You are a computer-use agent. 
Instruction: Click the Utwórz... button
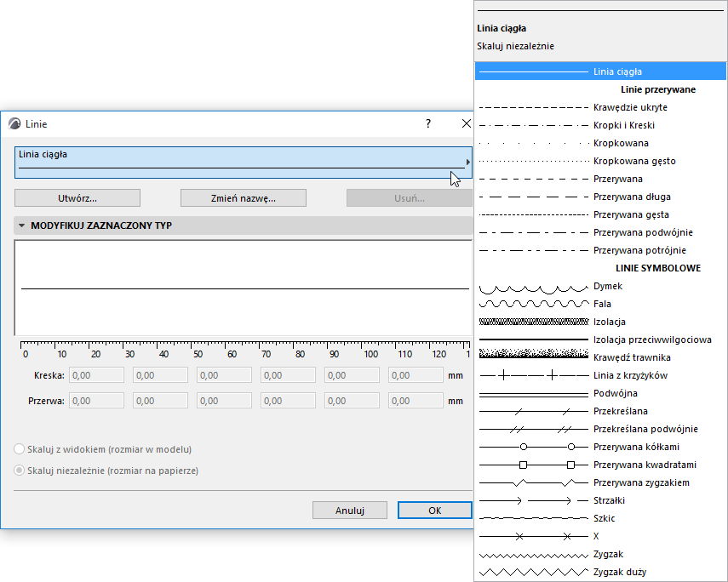tap(77, 198)
